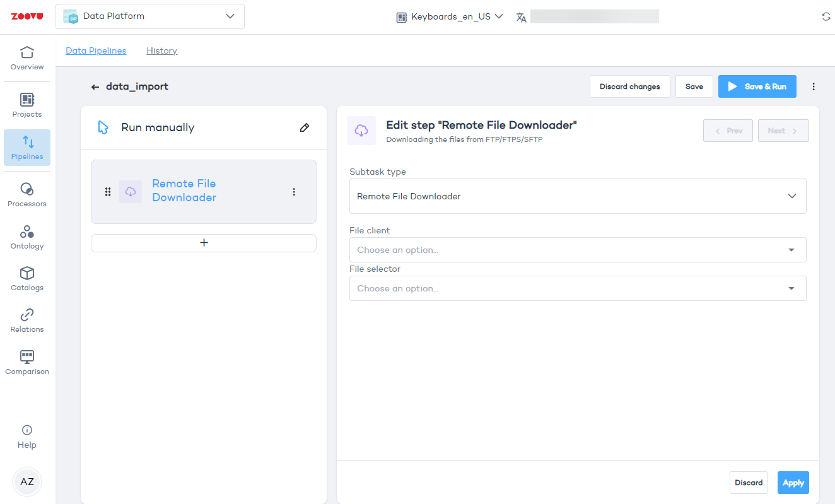Expand the Data Platform workspace selector
The height and width of the screenshot is (504, 835).
(230, 16)
